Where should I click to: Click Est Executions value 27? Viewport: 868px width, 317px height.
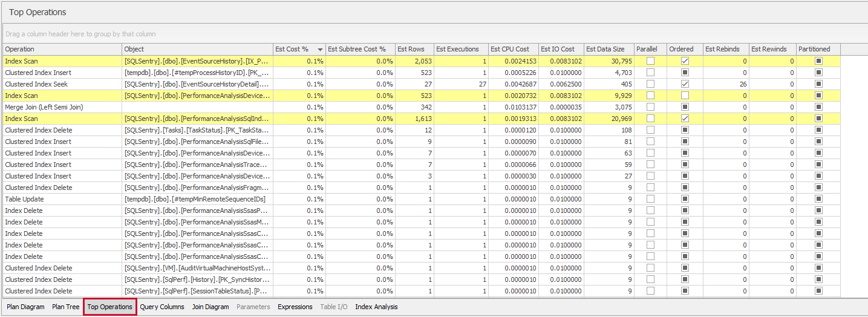(482, 84)
